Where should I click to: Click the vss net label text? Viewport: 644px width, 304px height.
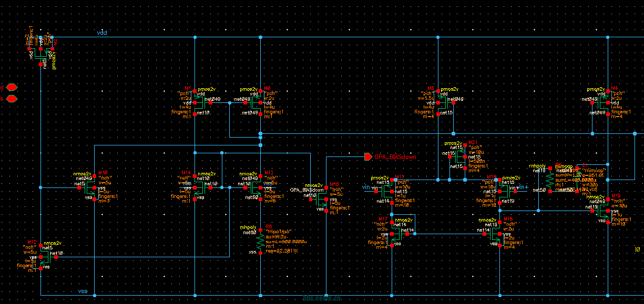coord(83,290)
